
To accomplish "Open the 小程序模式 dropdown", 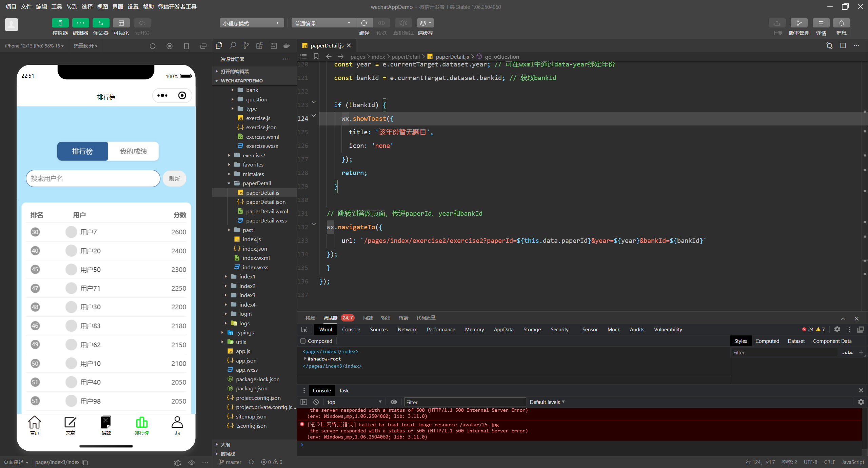I will coord(251,23).
